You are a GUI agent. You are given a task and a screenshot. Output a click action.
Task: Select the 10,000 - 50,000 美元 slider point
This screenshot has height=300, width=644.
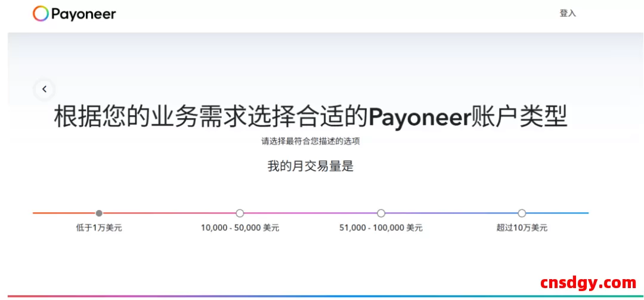(240, 214)
